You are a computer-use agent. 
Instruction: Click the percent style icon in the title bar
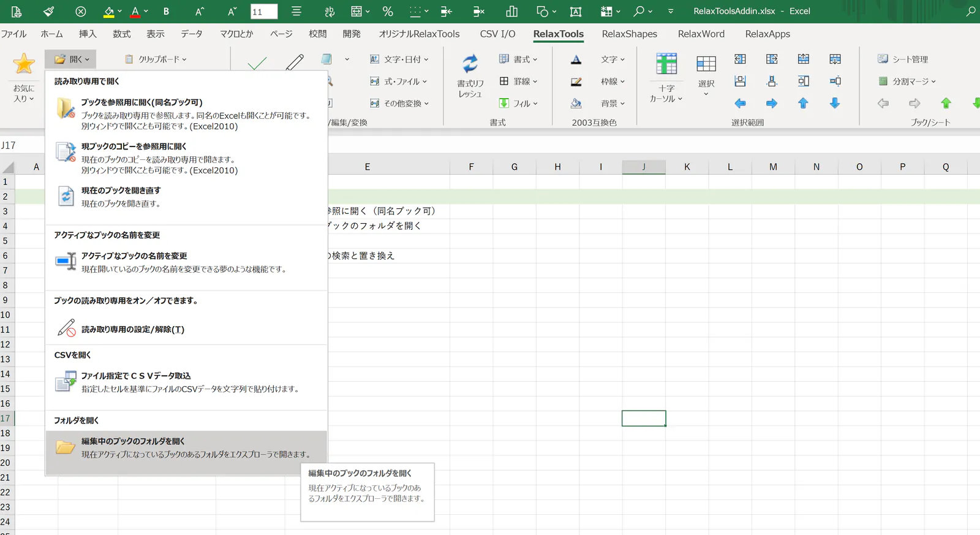388,11
